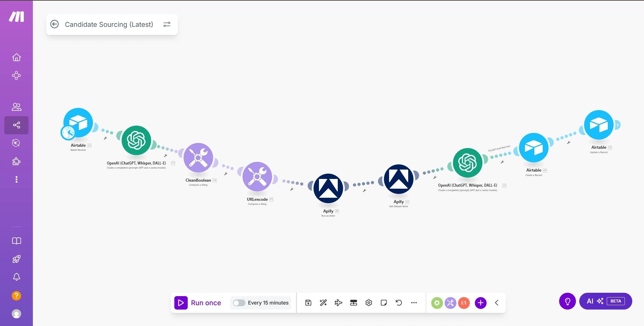Screen dimensions: 644x326
Task: Open the three-dot More menu in bottom toolbar
Action: point(414,303)
